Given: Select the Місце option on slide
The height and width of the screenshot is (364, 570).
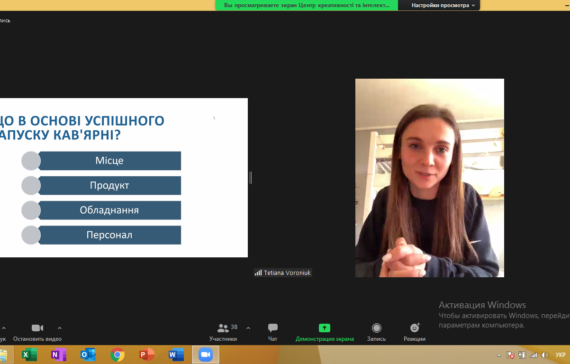Looking at the screenshot, I should pyautogui.click(x=109, y=161).
